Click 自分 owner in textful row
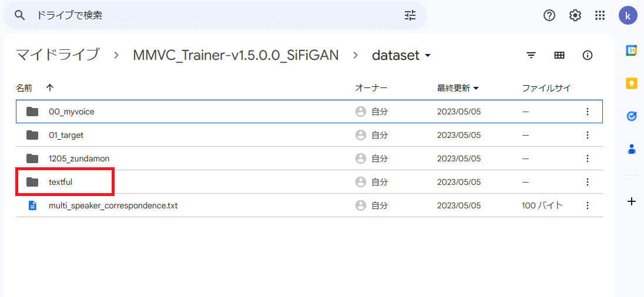 (x=379, y=182)
